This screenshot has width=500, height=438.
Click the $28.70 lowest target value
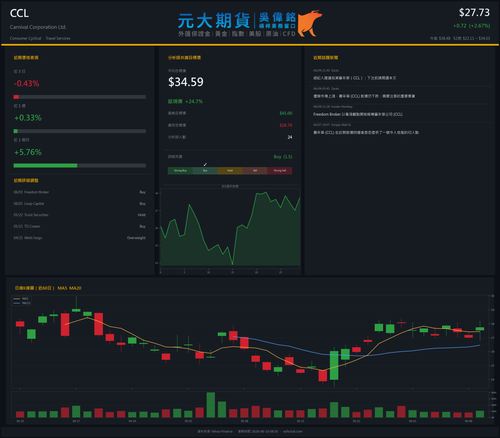point(286,125)
